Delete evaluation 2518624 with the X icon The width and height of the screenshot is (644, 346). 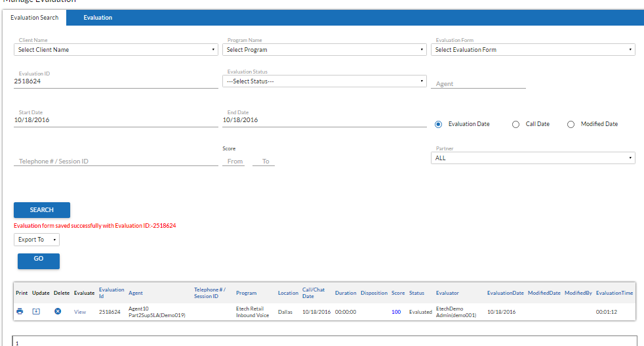[x=58, y=311]
